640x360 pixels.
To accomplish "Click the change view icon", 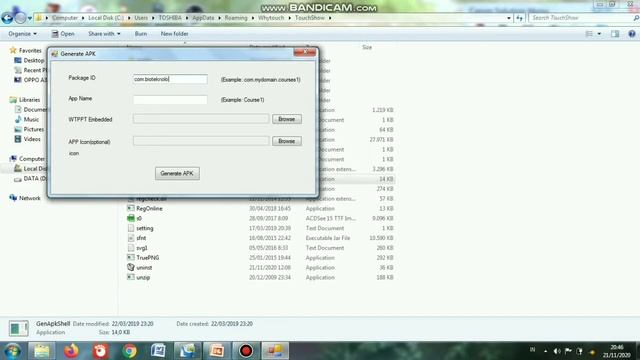I will [x=589, y=34].
